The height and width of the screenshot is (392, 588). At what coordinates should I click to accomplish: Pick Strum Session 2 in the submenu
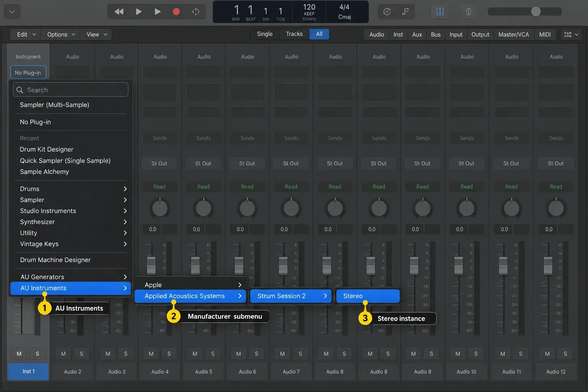pos(291,296)
